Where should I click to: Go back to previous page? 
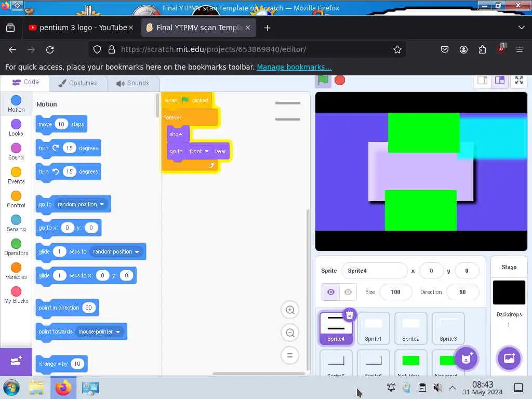pos(12,49)
